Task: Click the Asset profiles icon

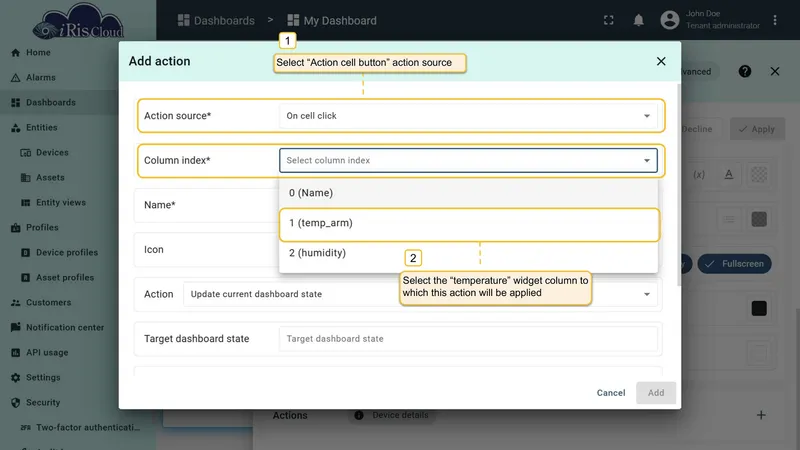Action: point(26,278)
